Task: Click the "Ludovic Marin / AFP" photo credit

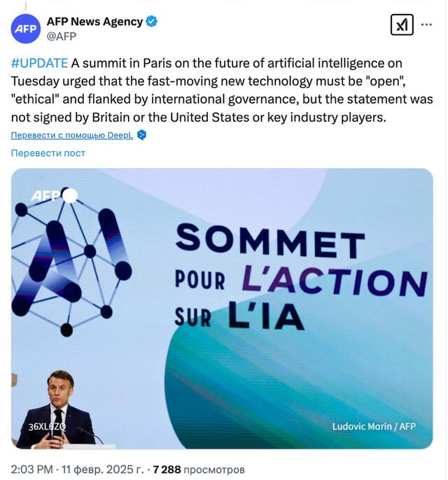Action: [374, 425]
